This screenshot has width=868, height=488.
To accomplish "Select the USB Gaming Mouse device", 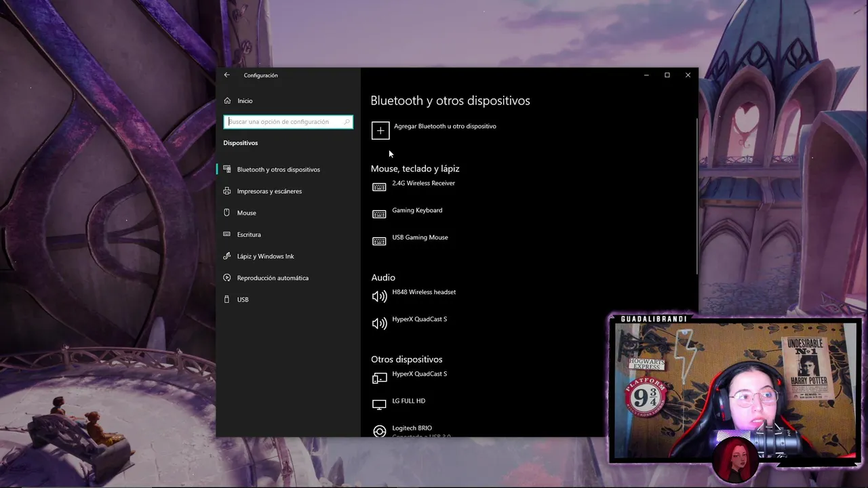I will coord(420,237).
